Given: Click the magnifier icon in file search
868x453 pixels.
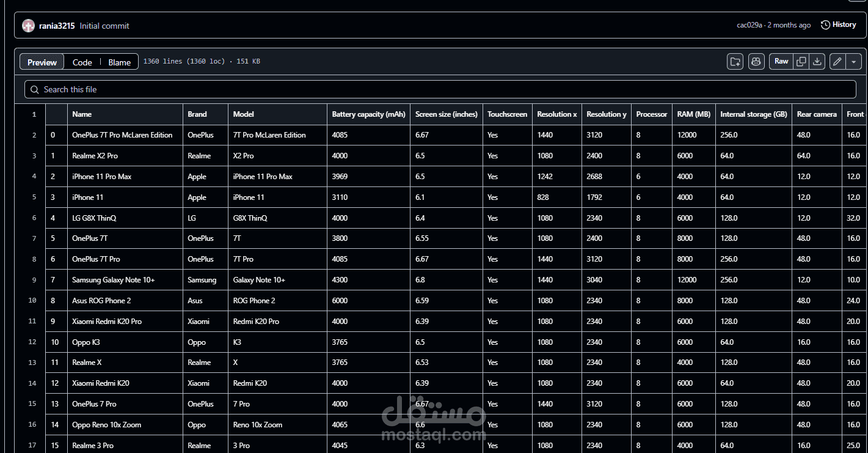Looking at the screenshot, I should click(x=34, y=89).
